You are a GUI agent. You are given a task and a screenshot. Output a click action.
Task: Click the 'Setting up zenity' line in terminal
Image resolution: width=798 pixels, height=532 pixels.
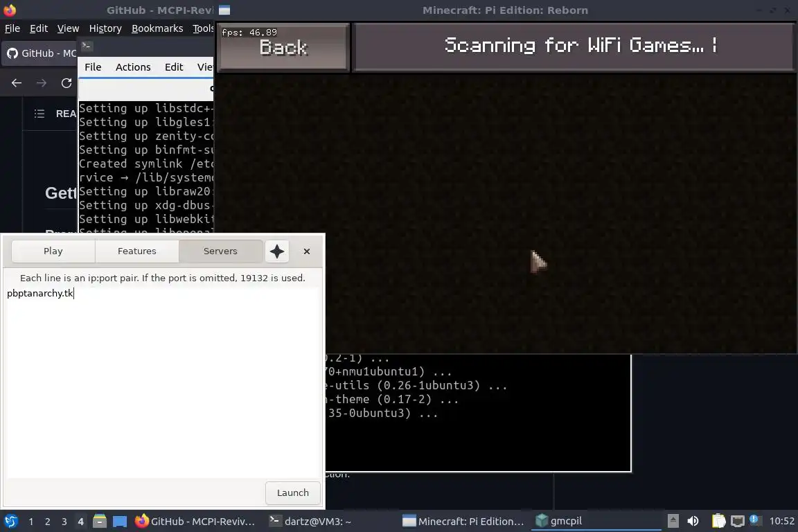(x=146, y=136)
